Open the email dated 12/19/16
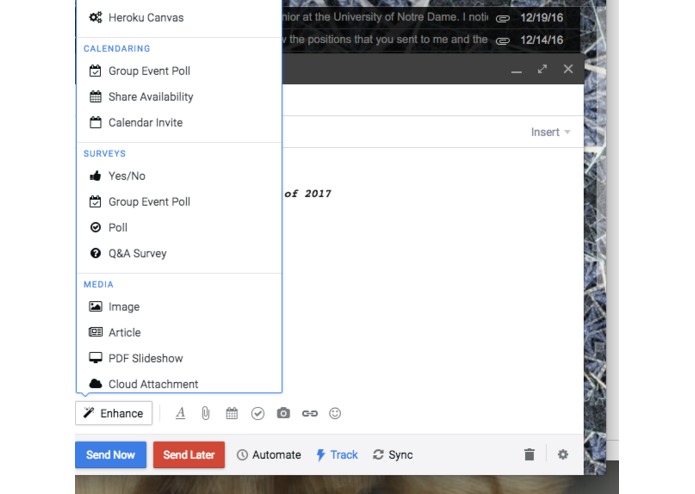This screenshot has height=494, width=695. point(431,18)
